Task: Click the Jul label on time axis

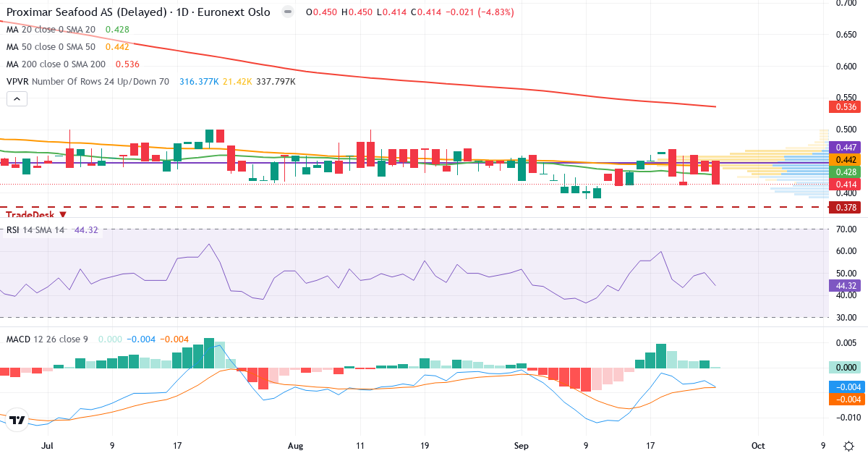Action: pos(48,445)
